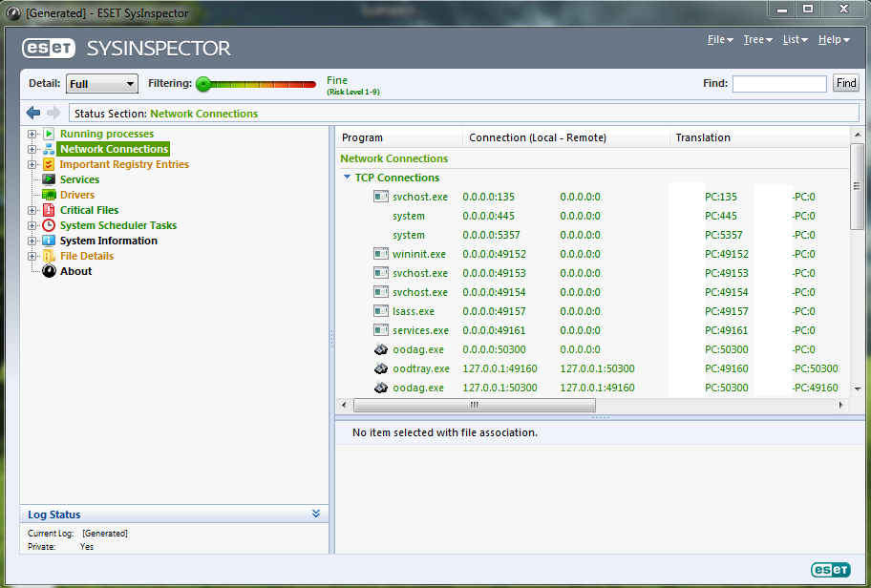Click the File Details folder icon
This screenshot has height=588, width=871.
point(49,256)
